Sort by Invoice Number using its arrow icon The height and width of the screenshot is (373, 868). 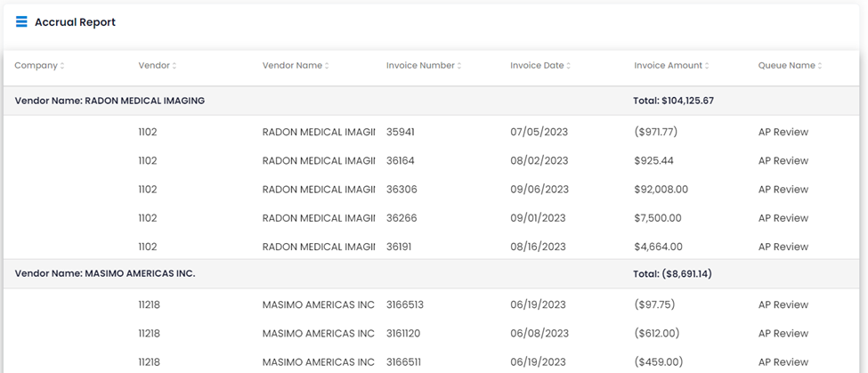459,66
